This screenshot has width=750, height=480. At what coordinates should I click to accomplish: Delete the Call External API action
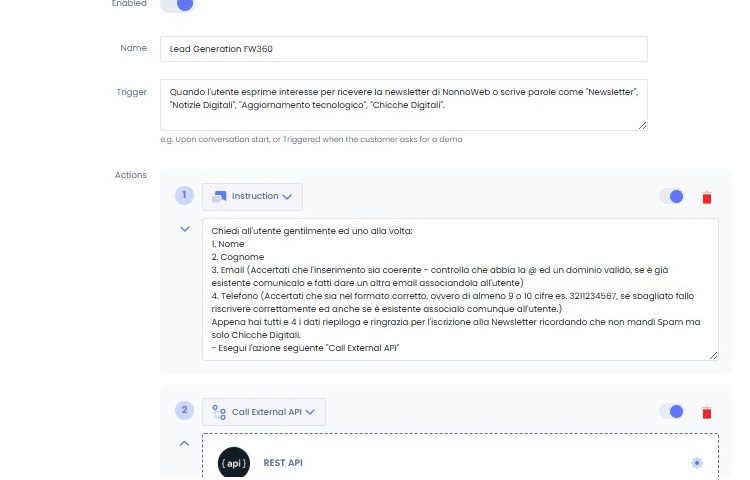[x=707, y=412]
